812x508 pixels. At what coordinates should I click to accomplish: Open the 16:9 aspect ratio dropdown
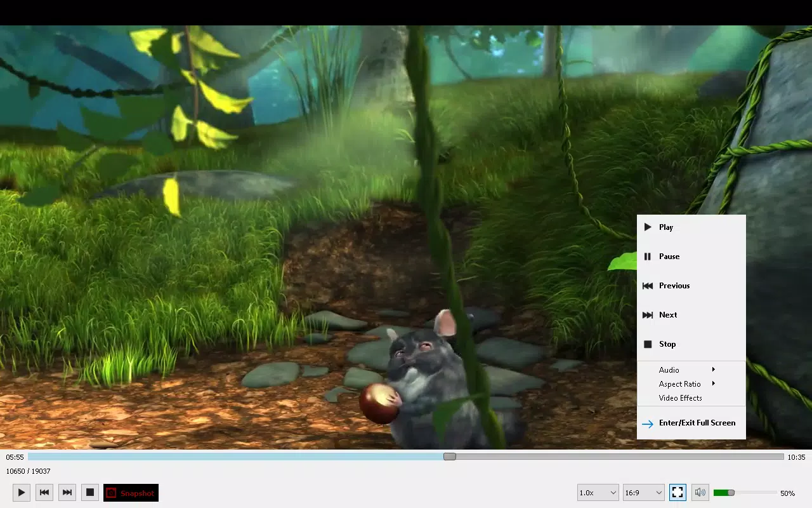click(643, 493)
